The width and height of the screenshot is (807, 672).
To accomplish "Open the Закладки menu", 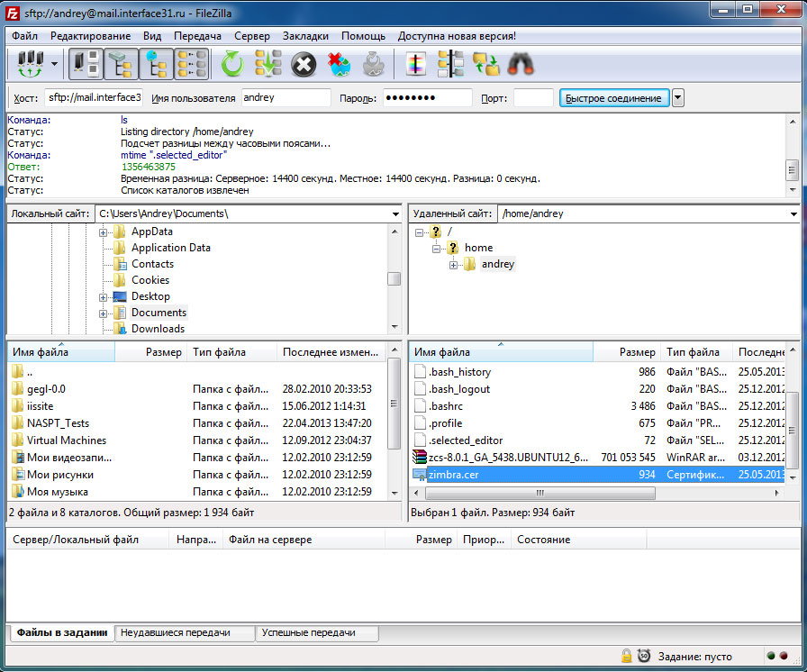I will point(305,36).
